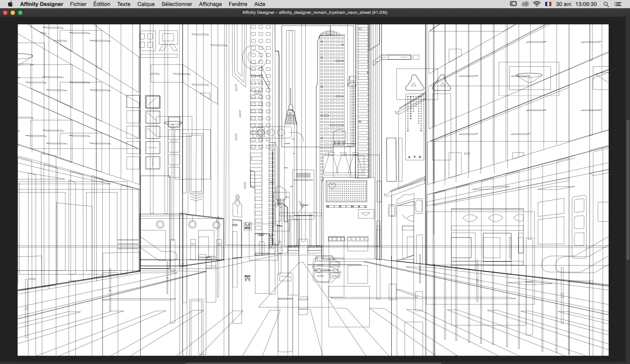This screenshot has height=364, width=630.
Task: Open Spotlight search magnifier
Action: pyautogui.click(x=606, y=4)
